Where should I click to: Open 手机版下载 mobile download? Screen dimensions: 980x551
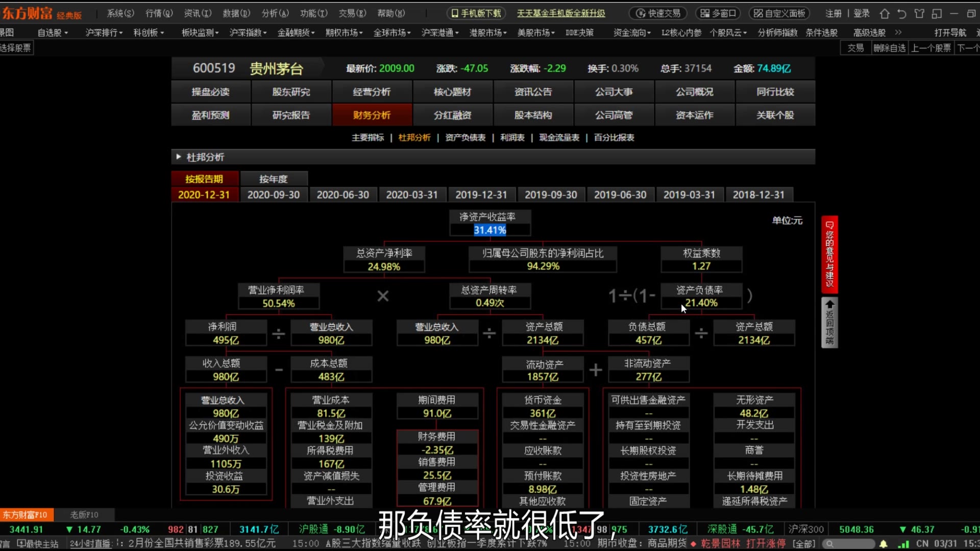click(x=476, y=13)
